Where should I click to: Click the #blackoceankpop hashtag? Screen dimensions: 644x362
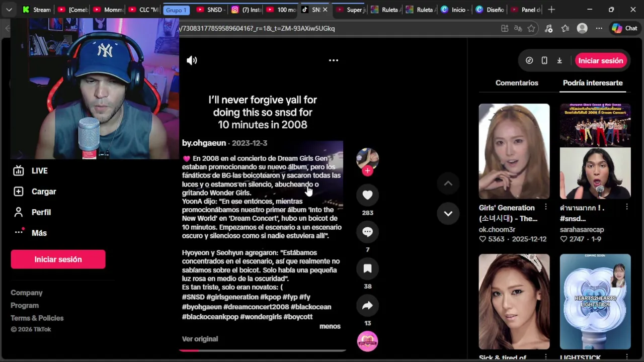click(x=210, y=317)
